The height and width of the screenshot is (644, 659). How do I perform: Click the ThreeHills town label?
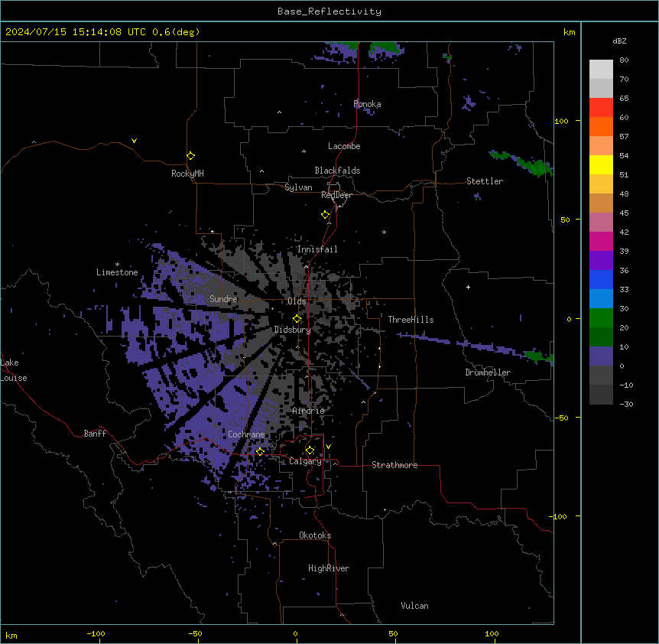pos(411,320)
